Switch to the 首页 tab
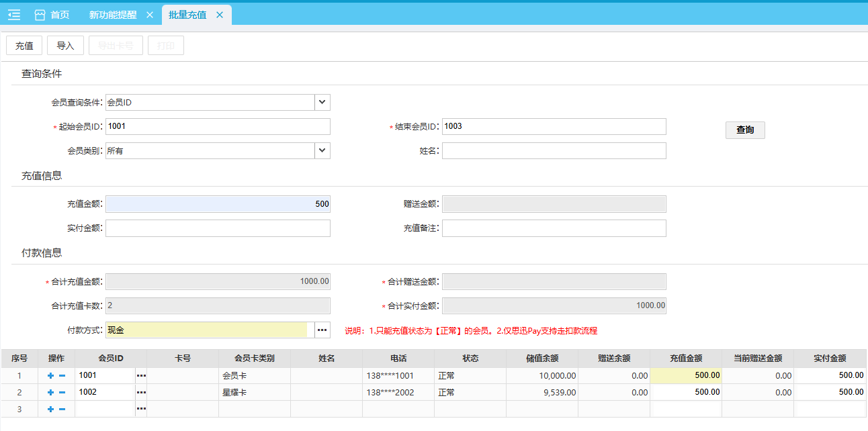868x431 pixels. coord(60,15)
